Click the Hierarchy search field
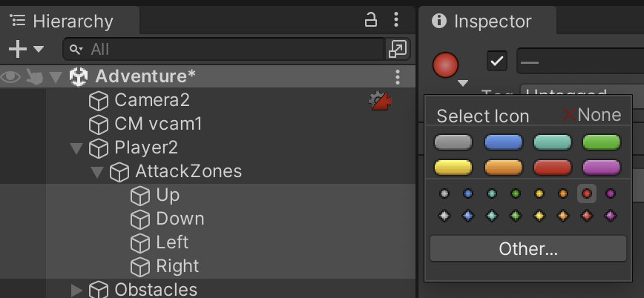The image size is (644, 298). (223, 49)
